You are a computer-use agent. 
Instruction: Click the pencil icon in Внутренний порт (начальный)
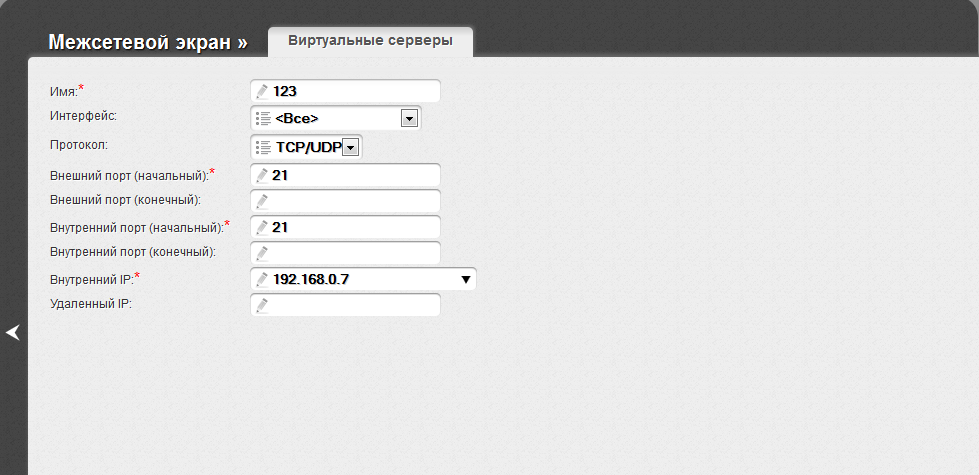click(262, 227)
